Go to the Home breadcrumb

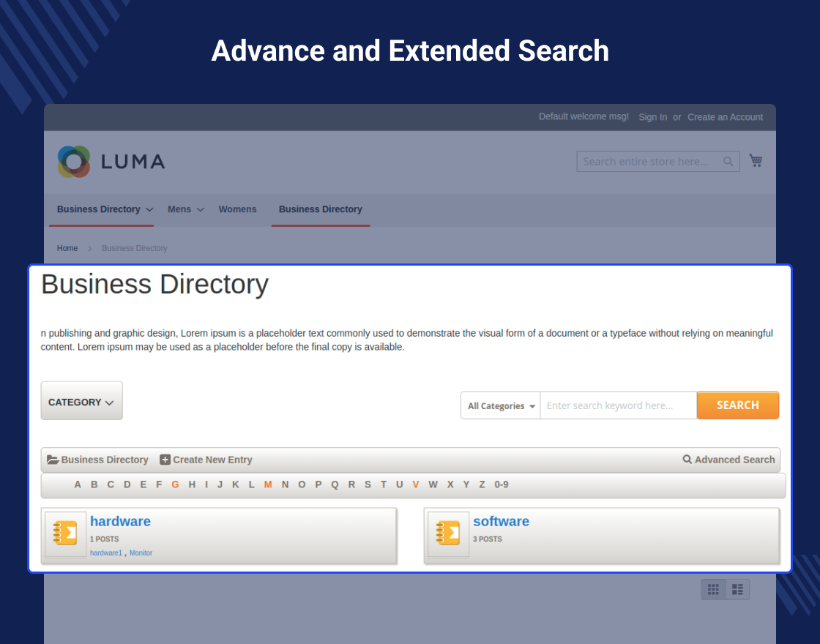pos(67,248)
